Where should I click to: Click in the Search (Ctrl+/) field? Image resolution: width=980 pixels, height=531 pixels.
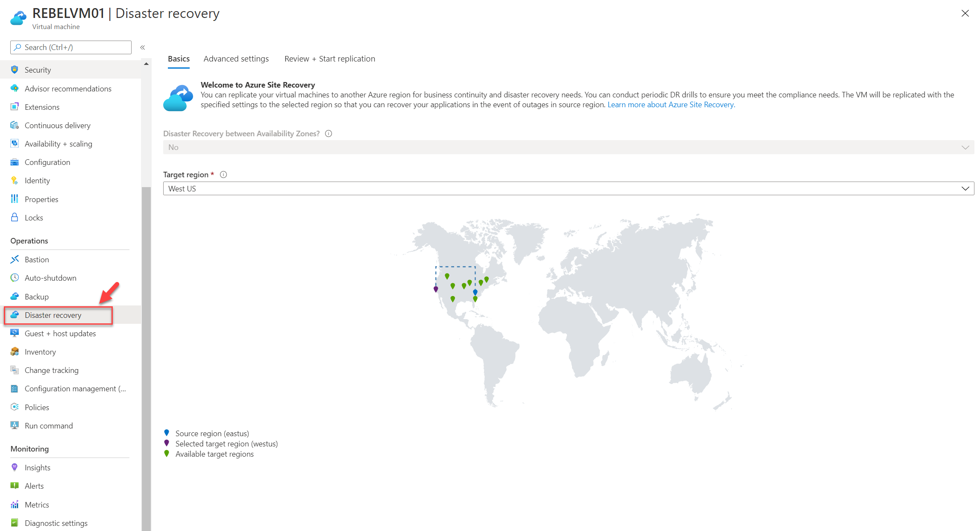[71, 47]
